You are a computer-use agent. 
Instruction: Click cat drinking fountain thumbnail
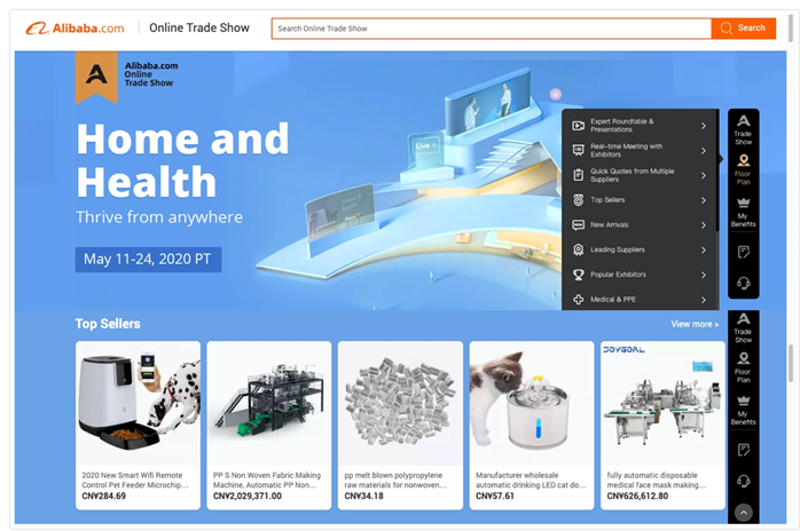532,403
